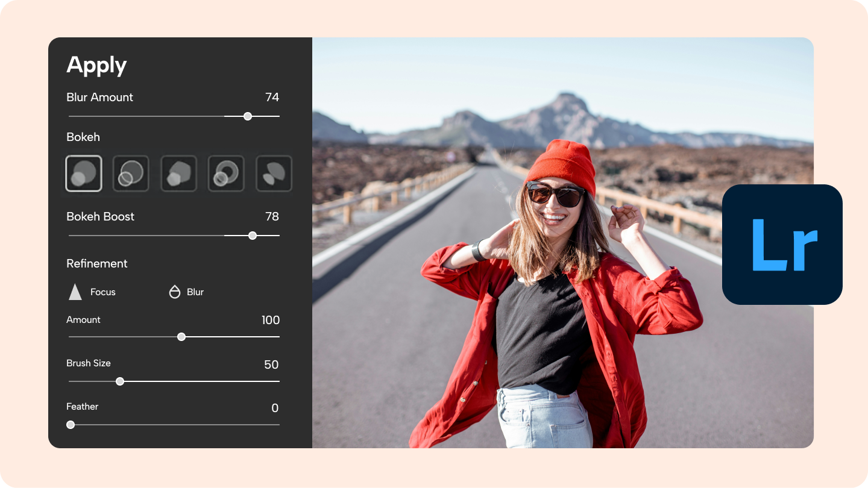Click the Blur Amount slider handle
Screen dimensions: 868x488
[x=247, y=116]
